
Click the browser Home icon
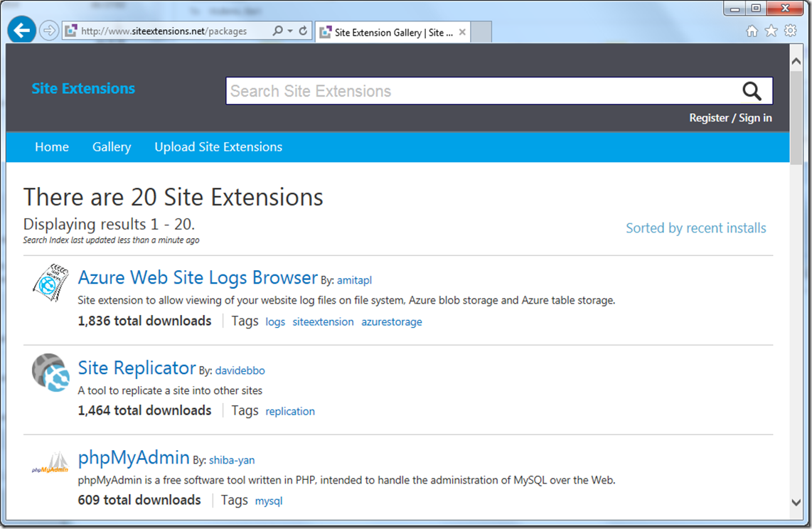(x=752, y=31)
